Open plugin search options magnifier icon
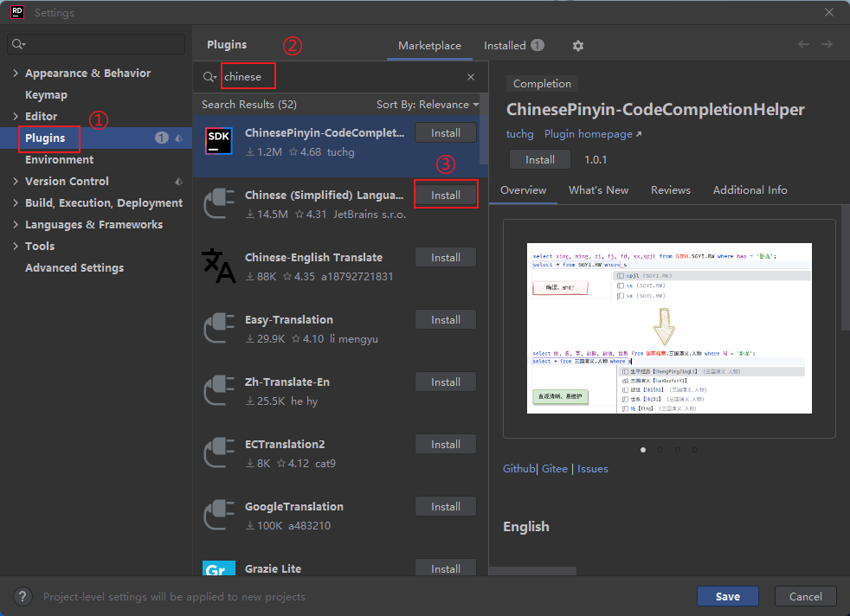Image resolution: width=850 pixels, height=616 pixels. tap(209, 77)
